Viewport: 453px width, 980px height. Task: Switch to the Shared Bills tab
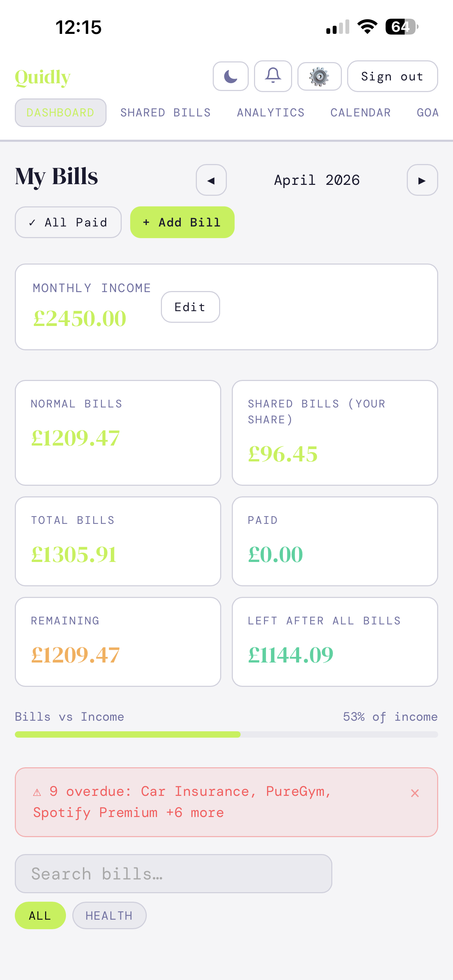pos(165,113)
